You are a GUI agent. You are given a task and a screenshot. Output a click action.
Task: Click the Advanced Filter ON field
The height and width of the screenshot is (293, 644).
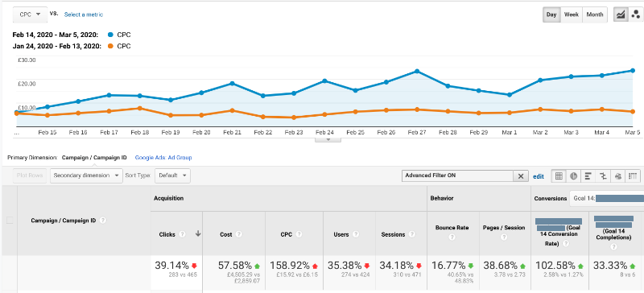click(x=457, y=176)
